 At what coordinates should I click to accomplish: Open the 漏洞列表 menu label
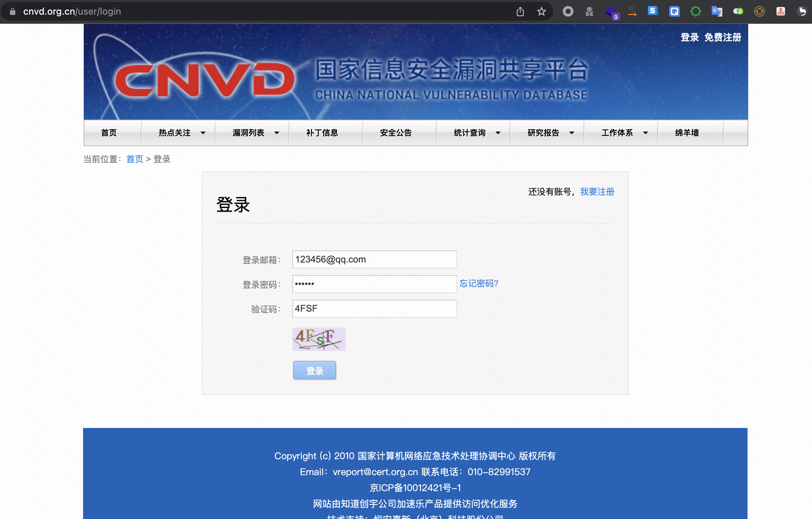[249, 133]
